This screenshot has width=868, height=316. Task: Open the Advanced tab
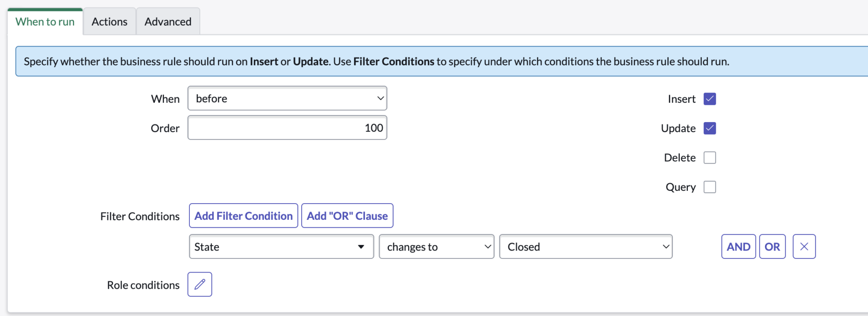click(168, 21)
